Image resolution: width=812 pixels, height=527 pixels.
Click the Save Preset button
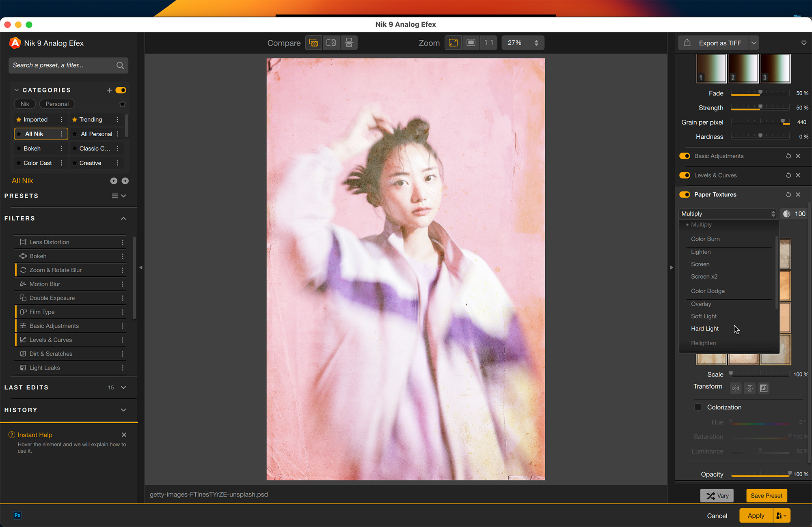click(x=766, y=496)
